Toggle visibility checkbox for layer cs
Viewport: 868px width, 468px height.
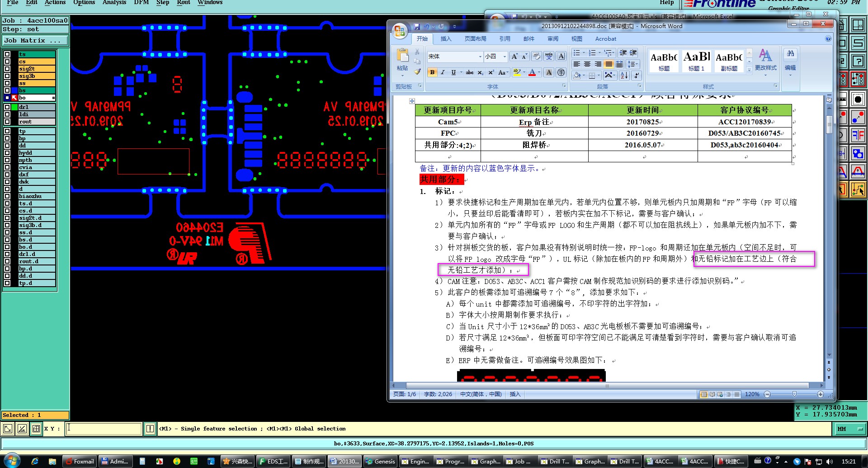7,61
